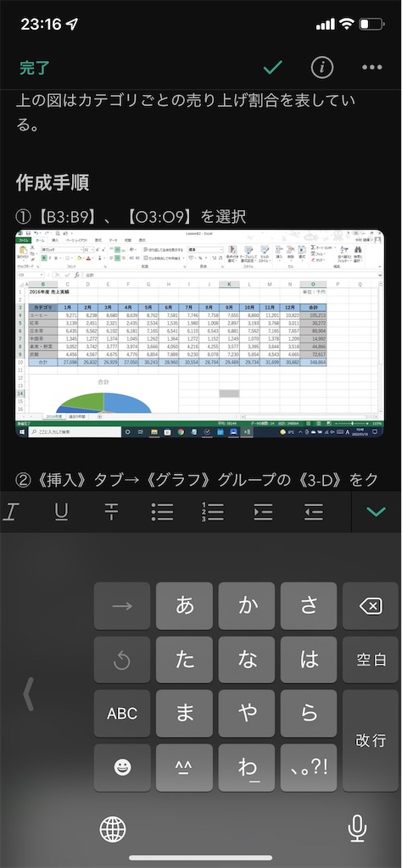Tap the わ key

(x=247, y=767)
